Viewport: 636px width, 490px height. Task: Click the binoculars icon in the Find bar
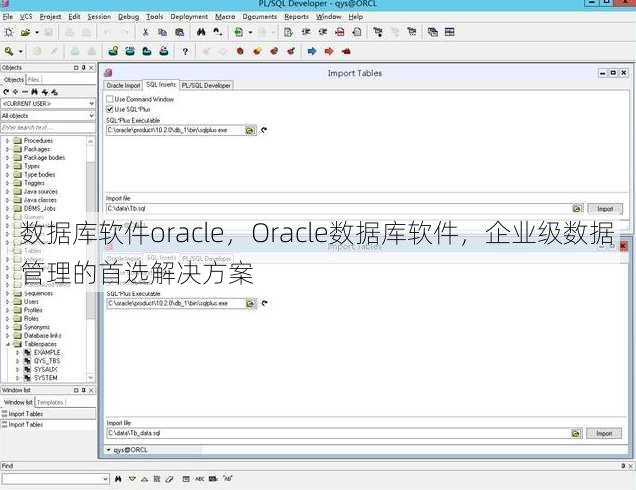118,479
